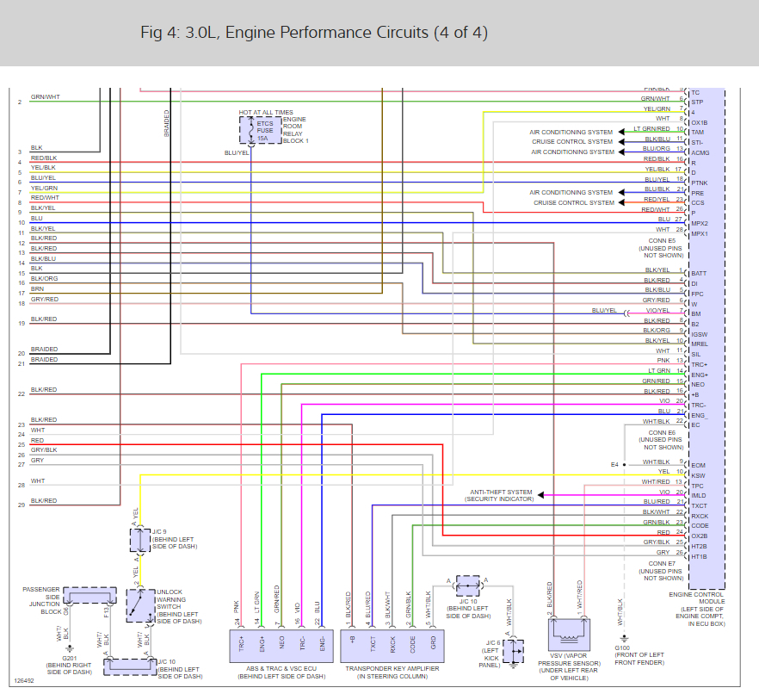This screenshot has height=700, width=759.
Task: Select the vertical BRAIDED label
Action: 167,123
